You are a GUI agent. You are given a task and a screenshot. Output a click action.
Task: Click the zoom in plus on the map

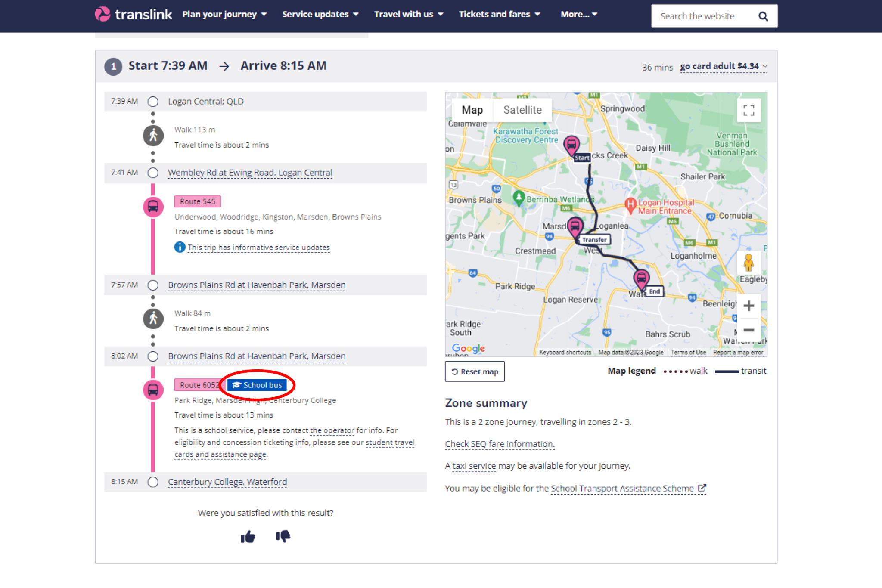tap(749, 306)
